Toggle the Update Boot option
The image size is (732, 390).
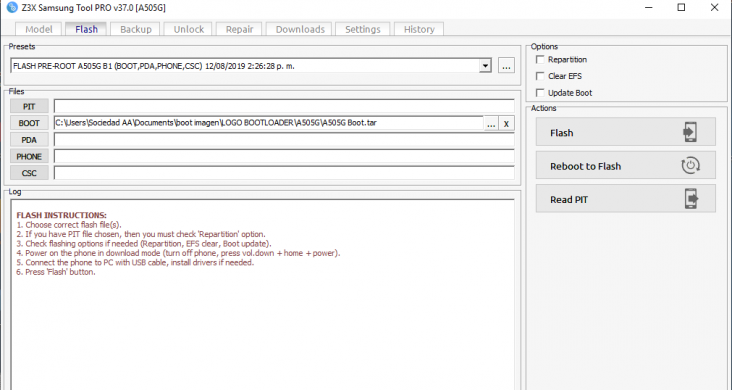(x=540, y=92)
